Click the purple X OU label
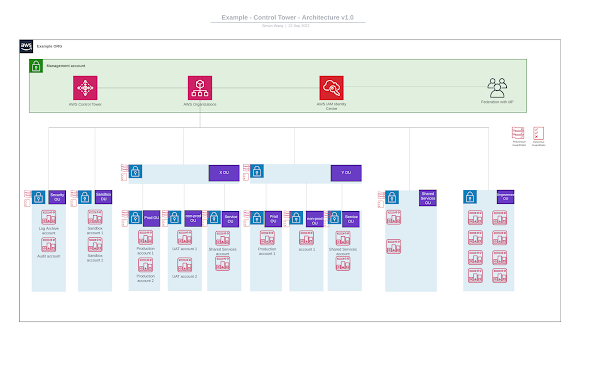590x388 pixels. tap(224, 173)
